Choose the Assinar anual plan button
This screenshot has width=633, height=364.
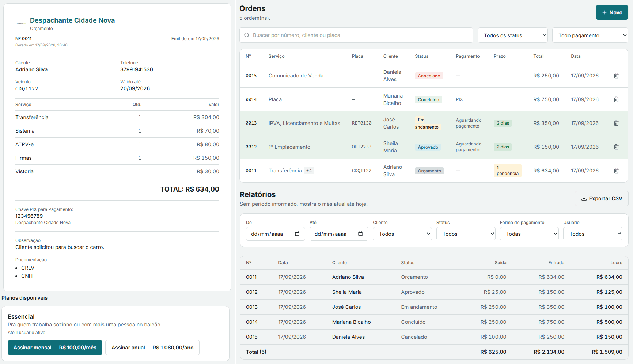pos(152,348)
